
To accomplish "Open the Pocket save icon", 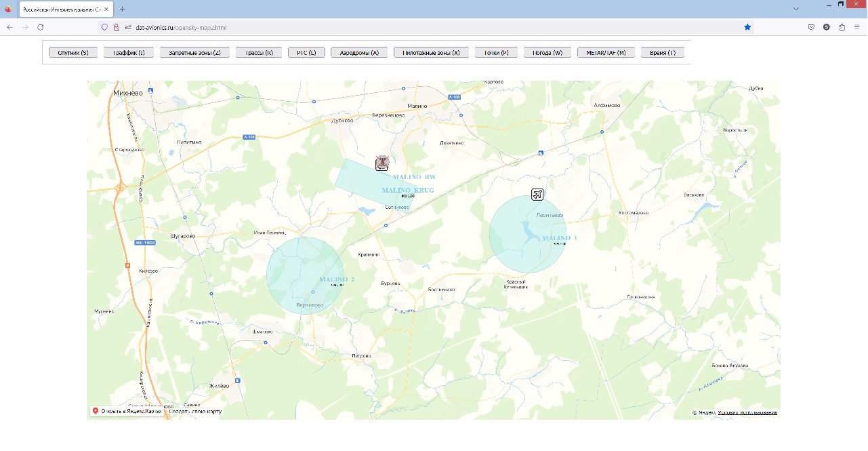I will (x=811, y=27).
